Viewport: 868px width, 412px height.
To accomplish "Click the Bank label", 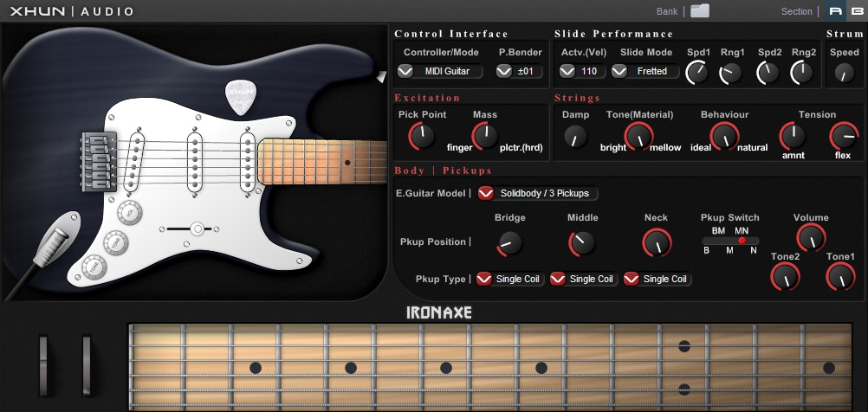I will (x=667, y=11).
